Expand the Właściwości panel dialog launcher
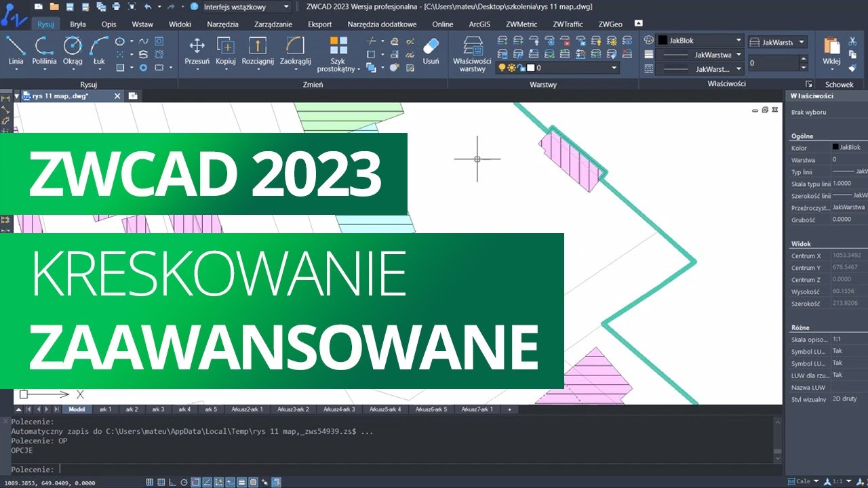 [x=808, y=84]
